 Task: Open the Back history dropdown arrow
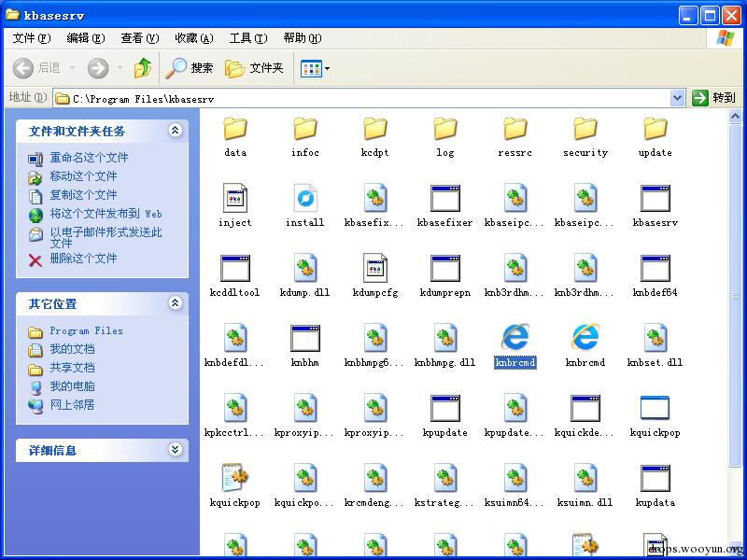pos(73,68)
